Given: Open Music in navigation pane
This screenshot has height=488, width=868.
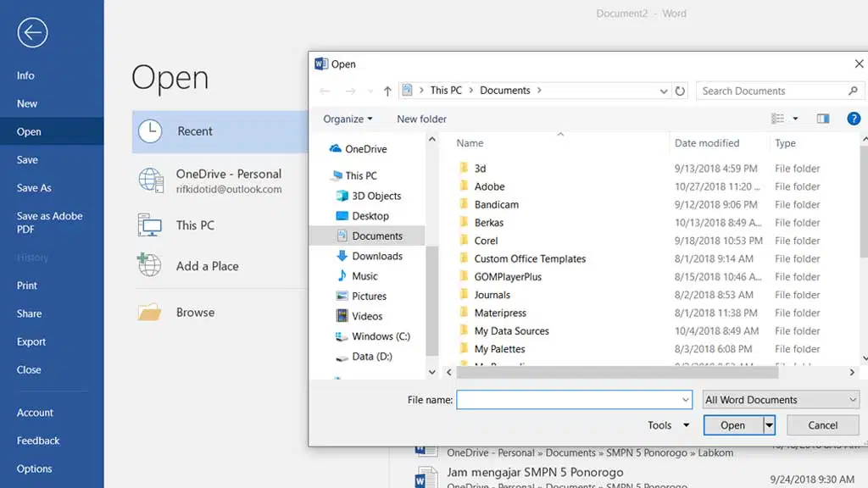Looking at the screenshot, I should tap(357, 275).
